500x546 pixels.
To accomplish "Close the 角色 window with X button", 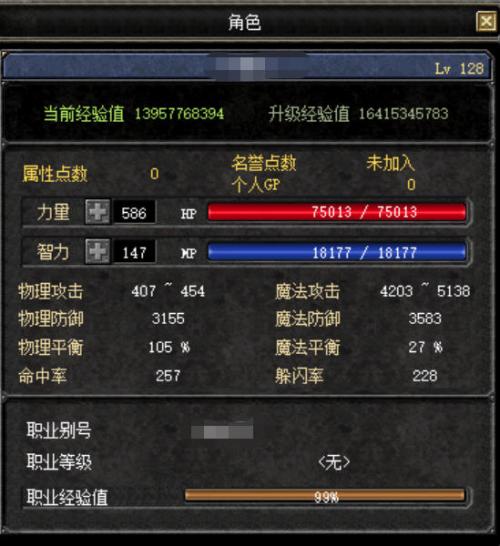I will (x=486, y=22).
